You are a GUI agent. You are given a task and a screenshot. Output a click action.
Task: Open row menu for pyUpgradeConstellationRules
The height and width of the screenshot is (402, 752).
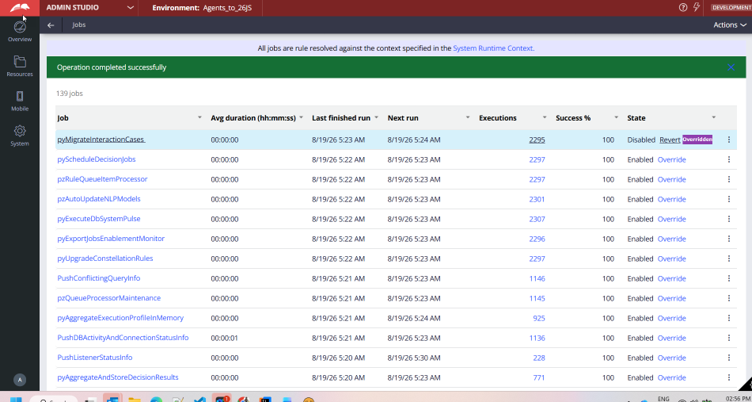[x=729, y=259]
